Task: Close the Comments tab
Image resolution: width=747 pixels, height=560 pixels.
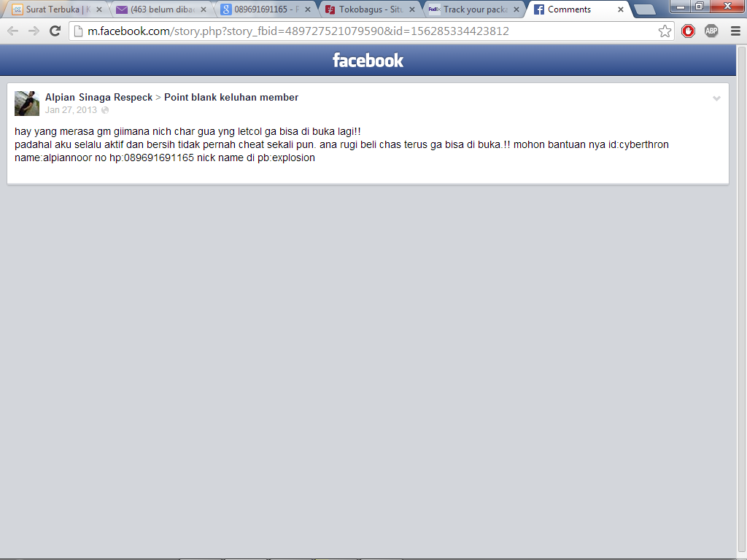Action: 621,9
